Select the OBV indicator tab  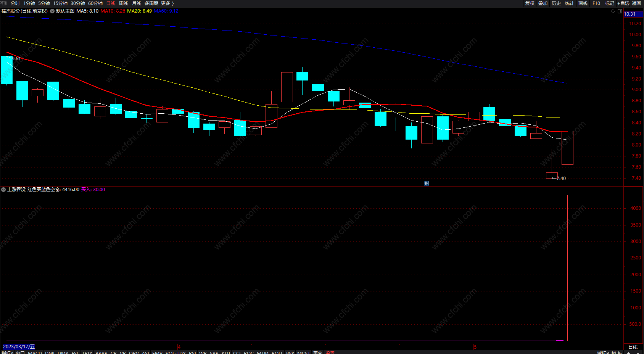click(x=134, y=352)
